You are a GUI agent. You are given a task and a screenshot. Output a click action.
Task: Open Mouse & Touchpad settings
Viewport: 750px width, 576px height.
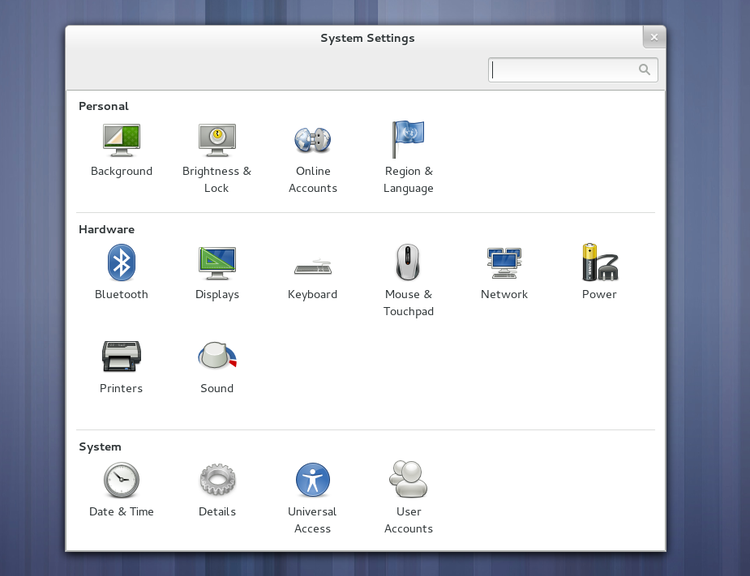408,264
